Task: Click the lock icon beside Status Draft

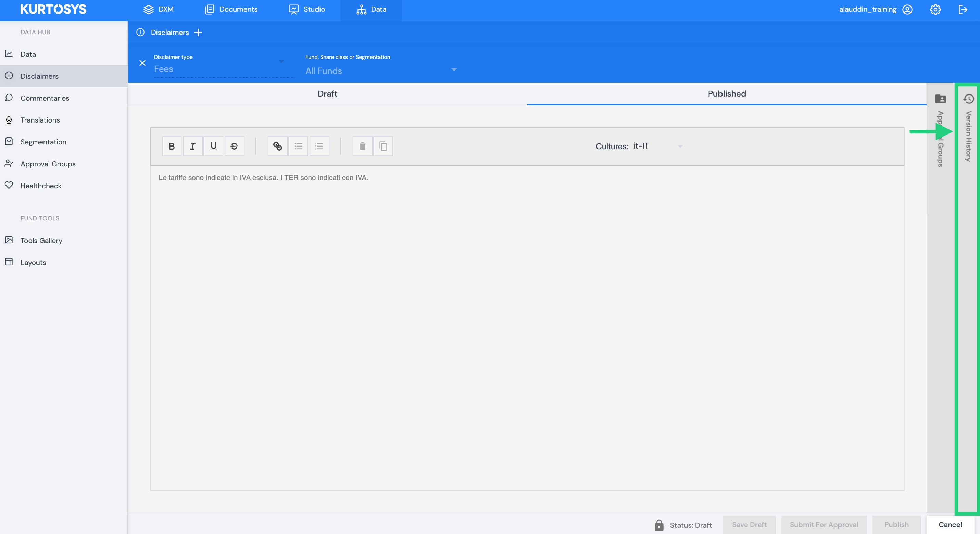Action: click(x=659, y=525)
